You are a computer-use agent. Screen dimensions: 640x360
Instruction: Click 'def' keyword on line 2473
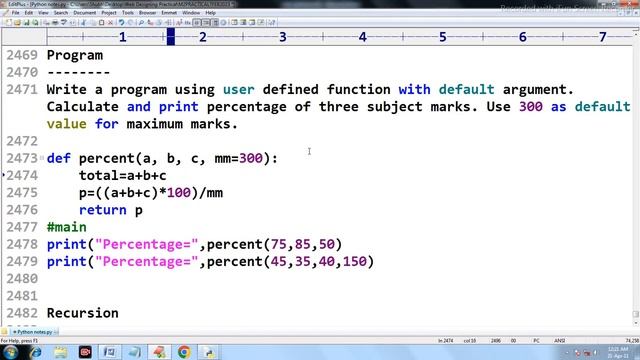[59, 158]
